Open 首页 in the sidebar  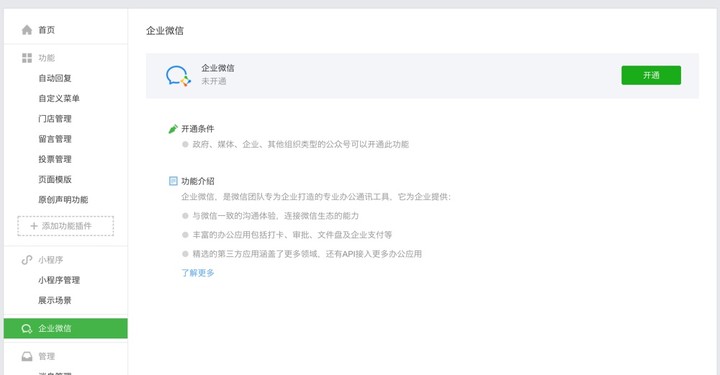tap(46, 30)
